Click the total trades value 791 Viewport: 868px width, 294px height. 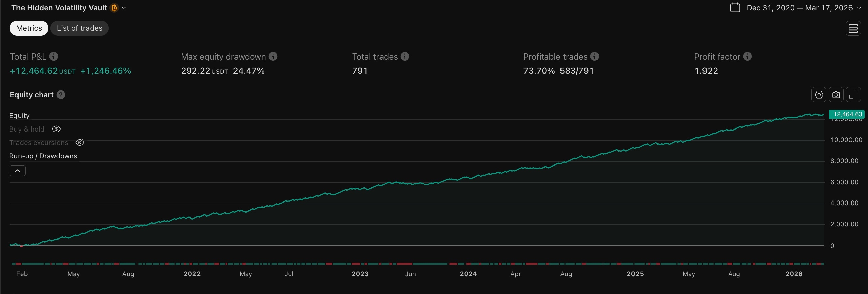pyautogui.click(x=360, y=71)
